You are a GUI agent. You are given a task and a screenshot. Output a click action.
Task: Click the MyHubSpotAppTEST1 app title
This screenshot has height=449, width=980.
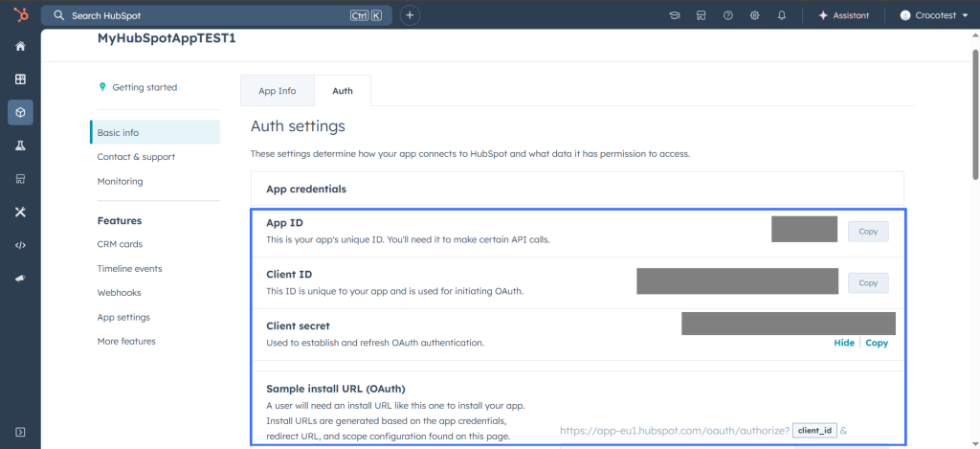(x=167, y=38)
